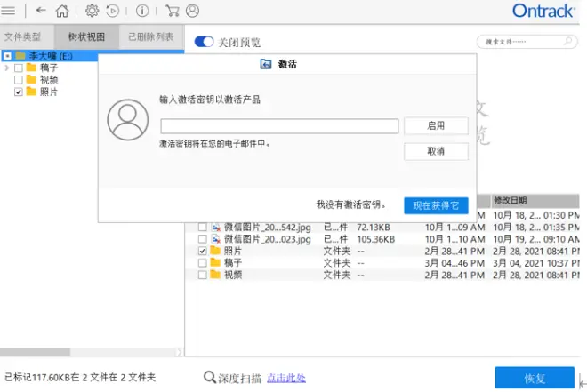Screen dimensions: 587x392
Task: Check the 稿子 checkbox in tree
Action: [x=19, y=68]
